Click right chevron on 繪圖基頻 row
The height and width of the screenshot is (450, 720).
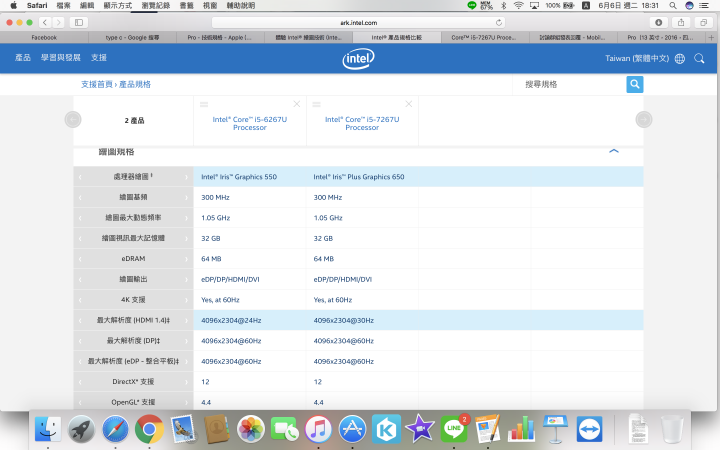coord(186,197)
